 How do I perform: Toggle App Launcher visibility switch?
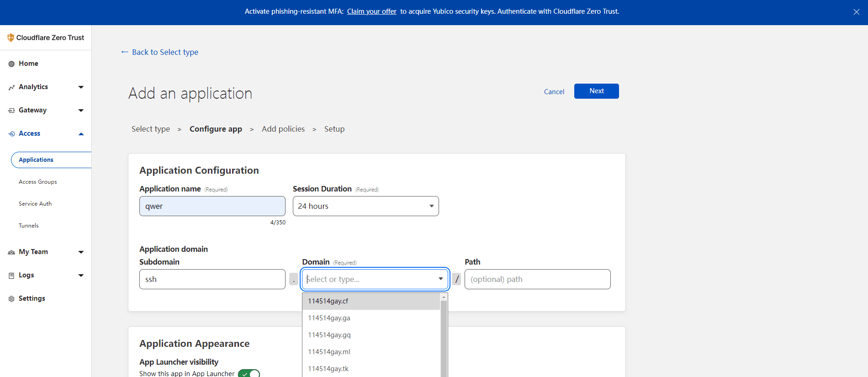click(249, 373)
